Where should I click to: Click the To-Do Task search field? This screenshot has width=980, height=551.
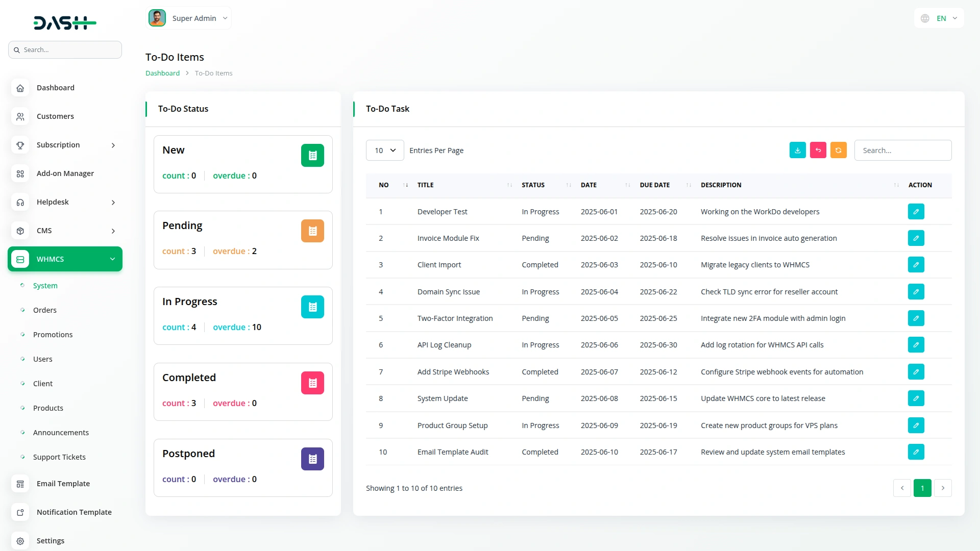(x=902, y=151)
